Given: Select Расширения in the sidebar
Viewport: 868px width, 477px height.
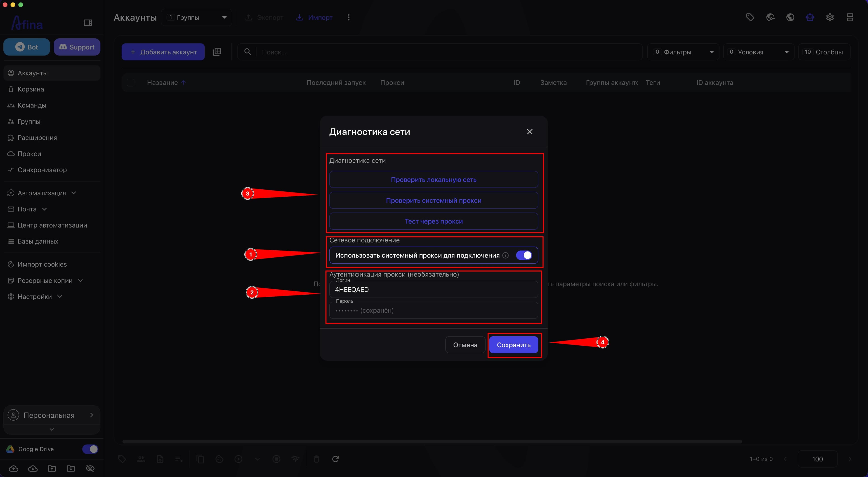Looking at the screenshot, I should [37, 138].
